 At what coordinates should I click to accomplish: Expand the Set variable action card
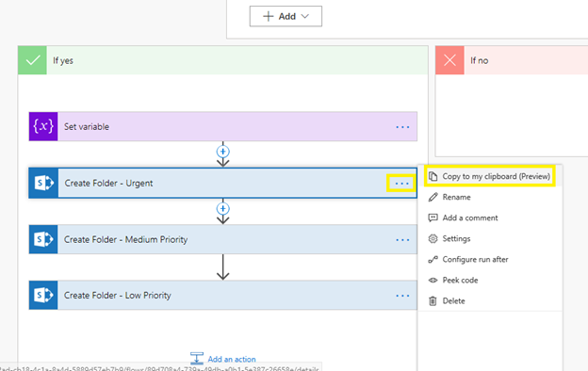tap(223, 126)
